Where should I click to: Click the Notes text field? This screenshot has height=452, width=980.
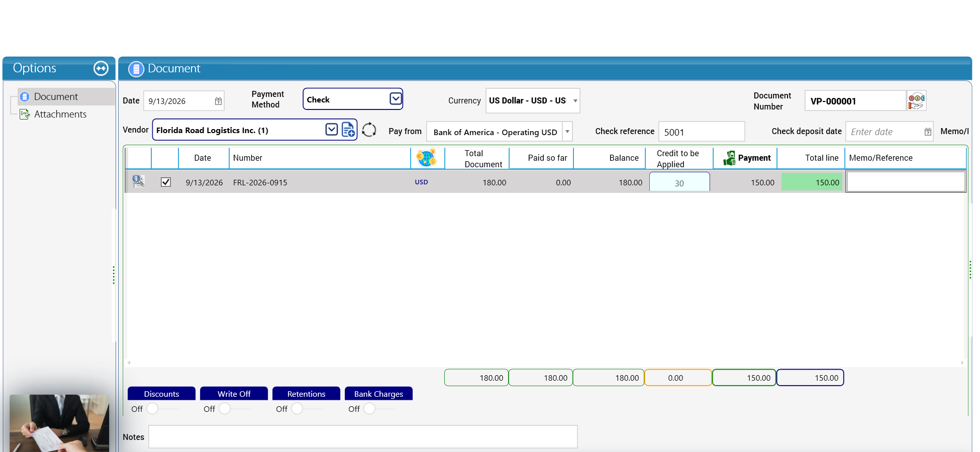[363, 437]
